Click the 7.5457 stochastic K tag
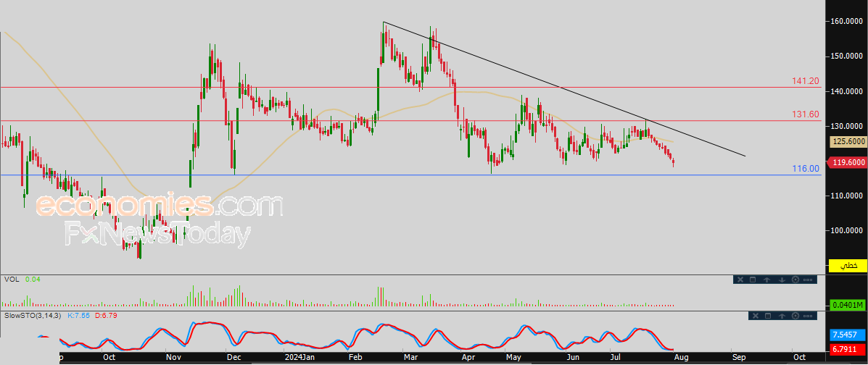The image size is (868, 365). (847, 335)
